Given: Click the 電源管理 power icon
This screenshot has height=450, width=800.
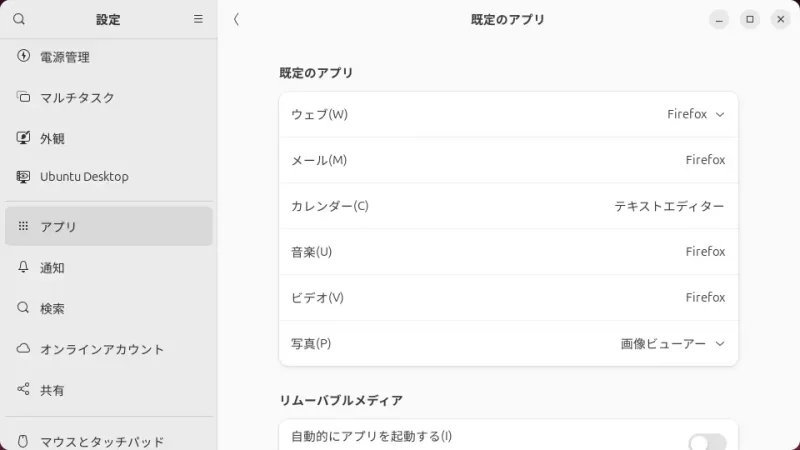Looking at the screenshot, I should pyautogui.click(x=24, y=56).
